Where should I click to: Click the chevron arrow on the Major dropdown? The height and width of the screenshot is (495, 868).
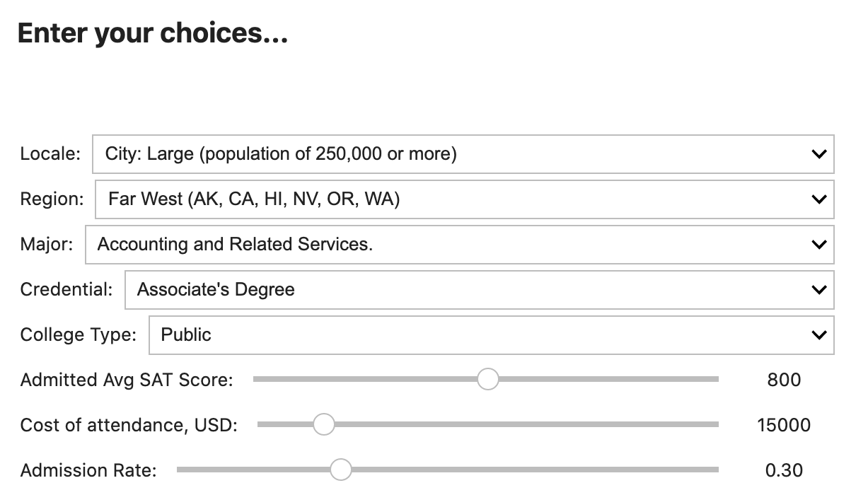point(818,245)
